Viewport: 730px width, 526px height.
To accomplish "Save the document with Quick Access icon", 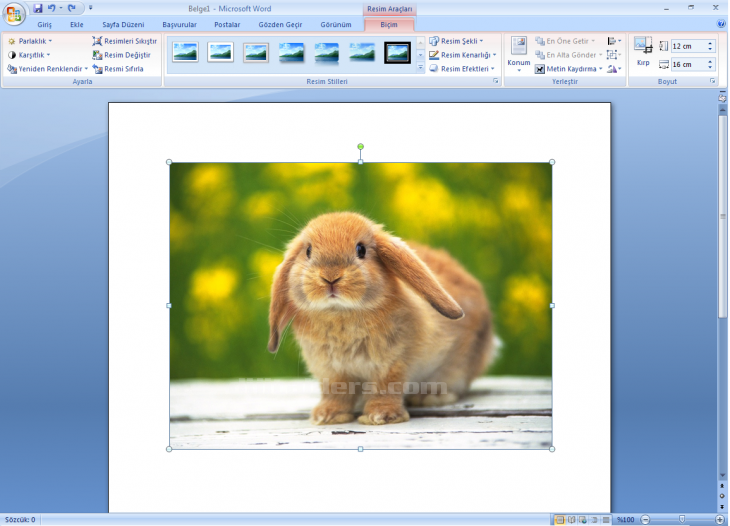I will pos(38,8).
